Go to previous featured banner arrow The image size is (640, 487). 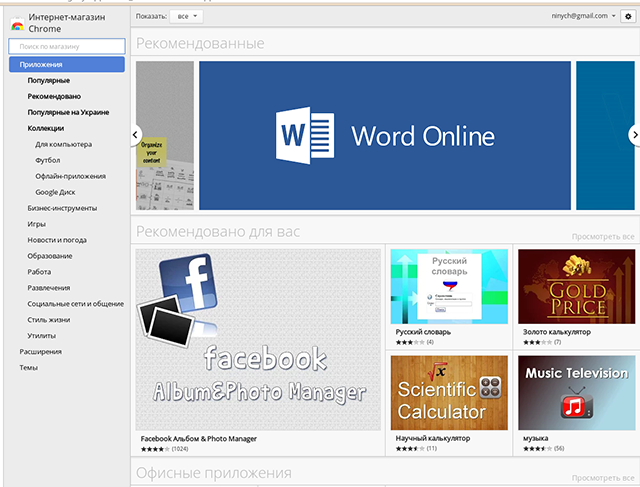[x=136, y=135]
